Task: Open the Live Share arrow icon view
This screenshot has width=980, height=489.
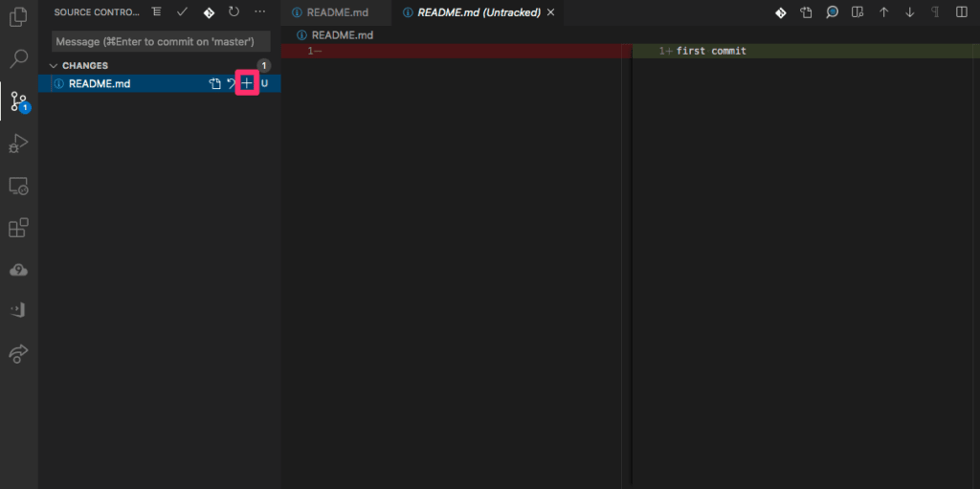Action: click(x=19, y=355)
